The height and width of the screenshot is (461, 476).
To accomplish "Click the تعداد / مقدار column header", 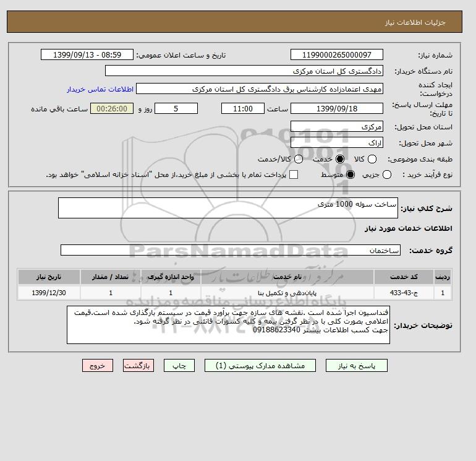I will [111, 277].
